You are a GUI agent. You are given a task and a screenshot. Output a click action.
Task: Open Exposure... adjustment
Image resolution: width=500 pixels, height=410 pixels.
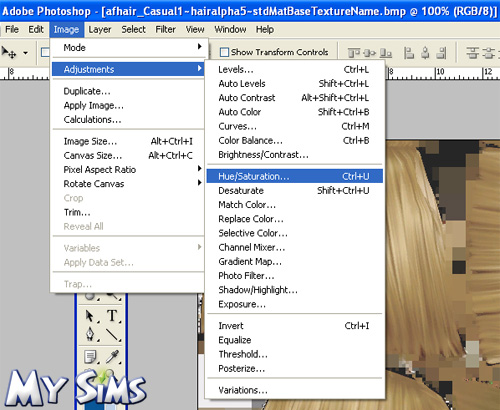click(295, 304)
